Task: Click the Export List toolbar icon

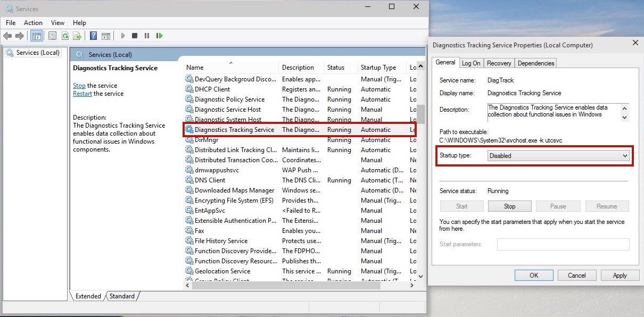Action: pyautogui.click(x=77, y=36)
